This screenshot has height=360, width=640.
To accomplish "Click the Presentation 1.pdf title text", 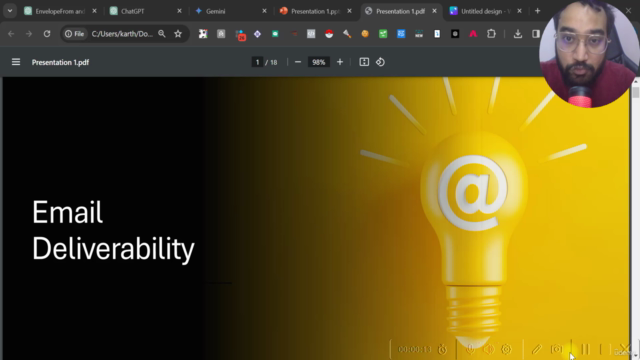I will [60, 62].
